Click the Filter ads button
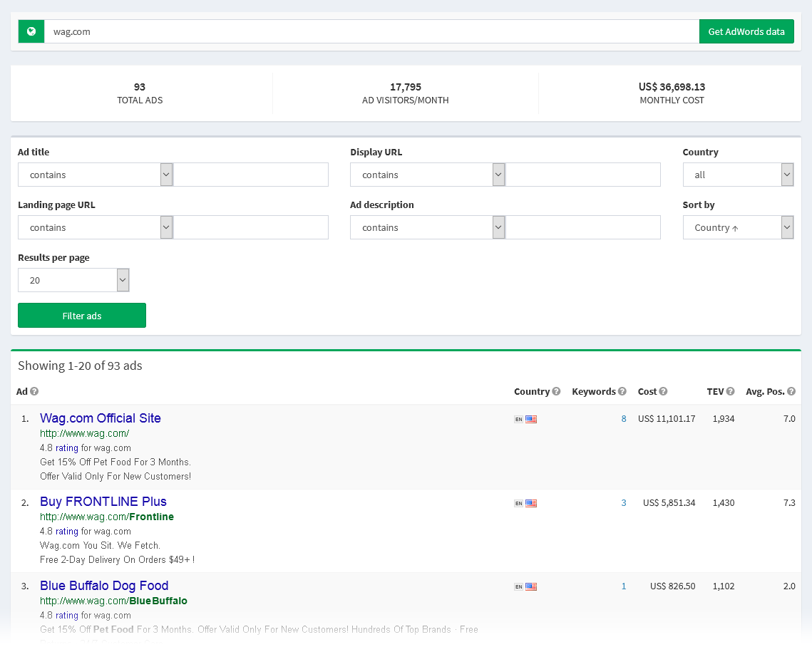 [x=81, y=315]
